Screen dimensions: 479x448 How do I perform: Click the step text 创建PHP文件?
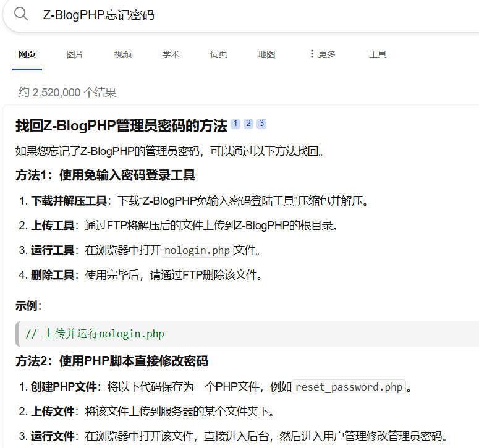pos(64,387)
